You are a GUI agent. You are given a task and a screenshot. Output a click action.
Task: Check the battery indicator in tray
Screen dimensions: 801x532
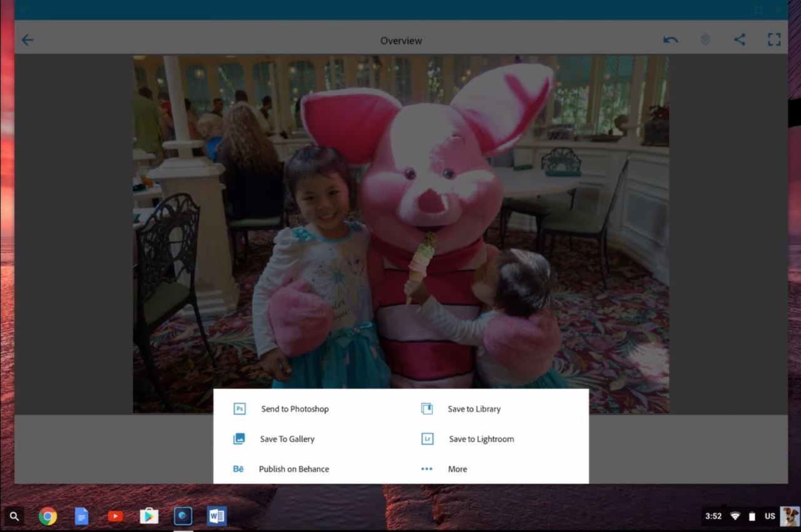click(752, 516)
